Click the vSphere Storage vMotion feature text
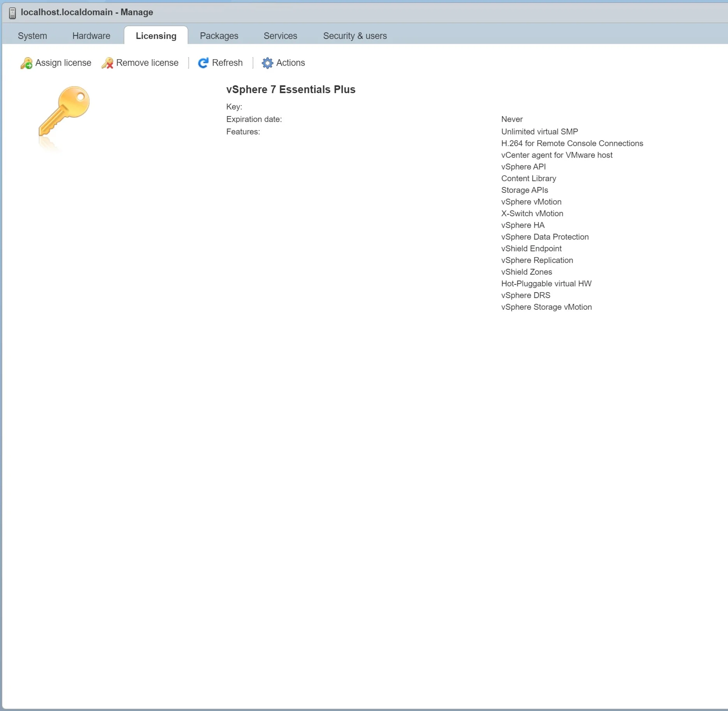Image resolution: width=728 pixels, height=711 pixels. (546, 307)
